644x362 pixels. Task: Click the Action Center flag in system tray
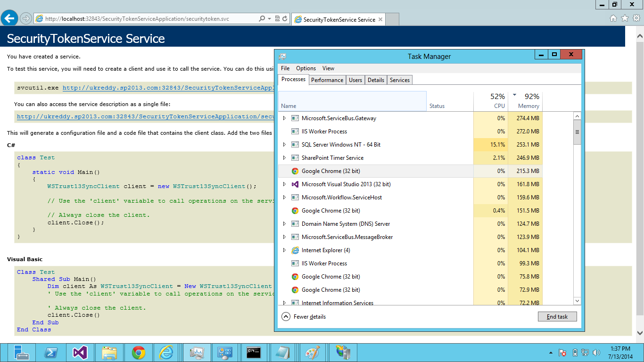pos(562,353)
